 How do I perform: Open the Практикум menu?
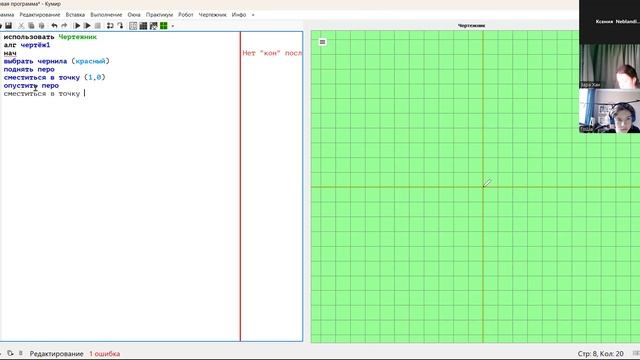coord(159,15)
